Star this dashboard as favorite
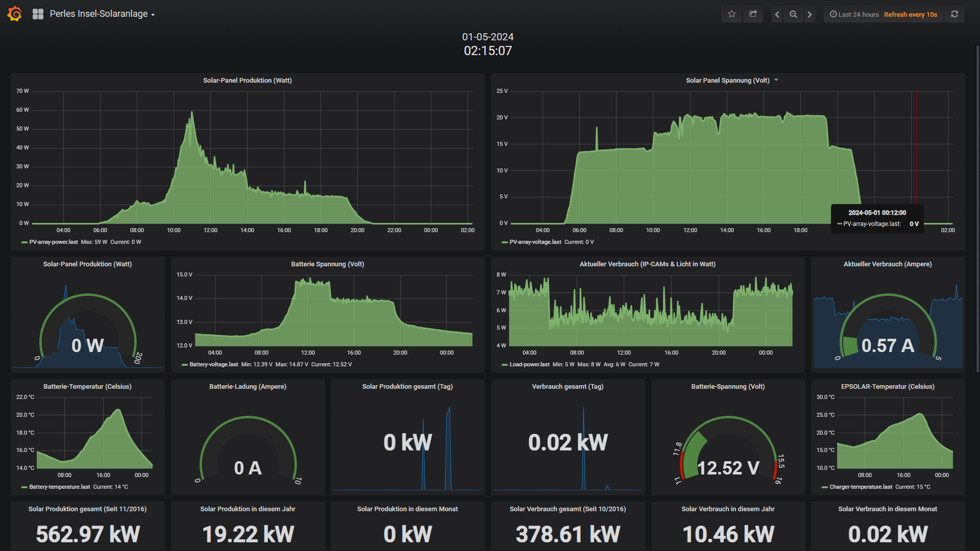 point(731,14)
